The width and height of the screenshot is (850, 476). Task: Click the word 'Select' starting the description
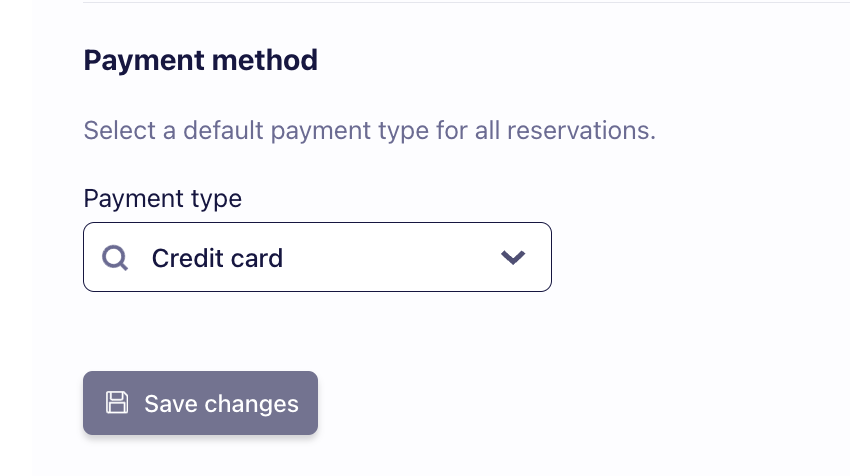[120, 130]
